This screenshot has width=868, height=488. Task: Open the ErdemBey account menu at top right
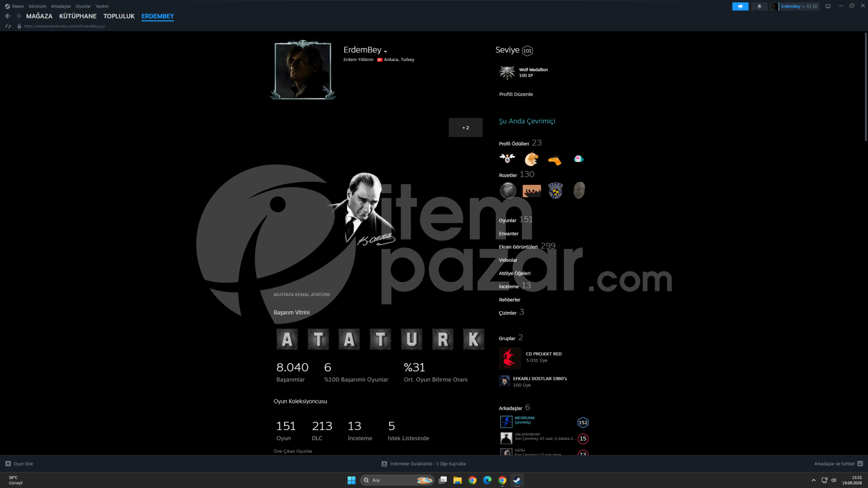coord(795,6)
